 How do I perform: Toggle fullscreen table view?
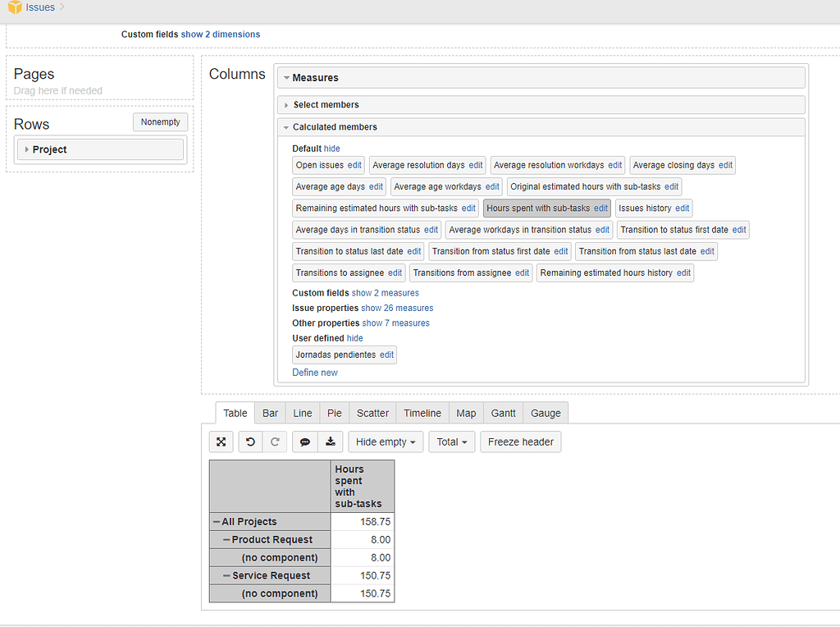pos(220,442)
